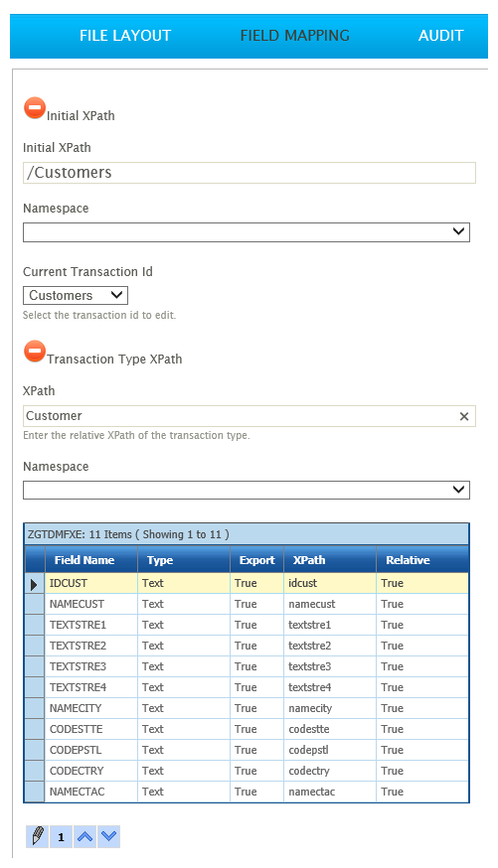Switch to the FILE LAYOUT tab

(x=125, y=36)
